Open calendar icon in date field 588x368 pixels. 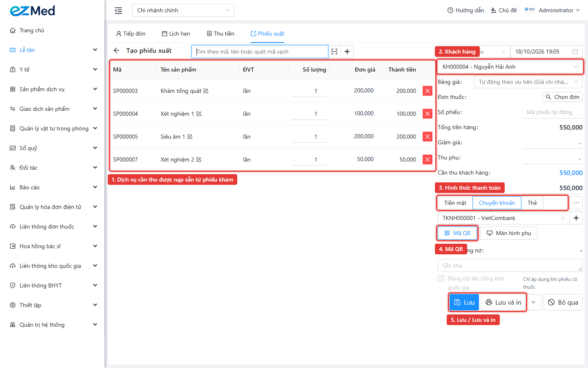[x=575, y=52]
